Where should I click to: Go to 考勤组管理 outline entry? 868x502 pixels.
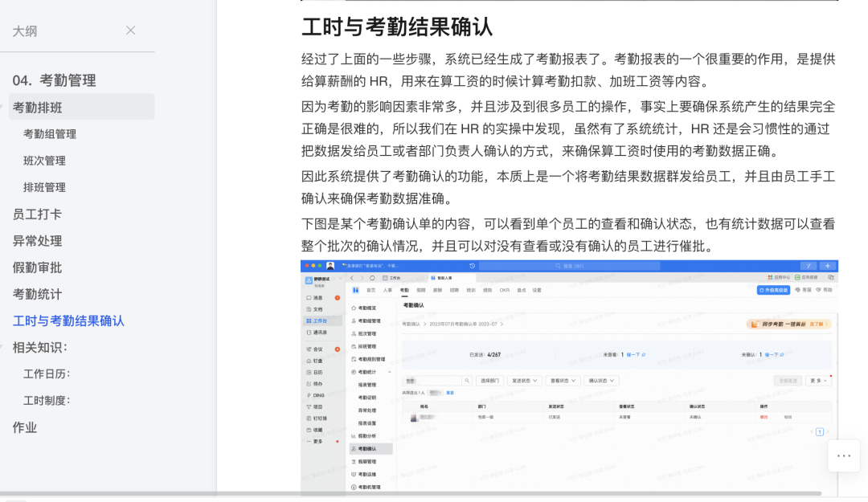[x=50, y=134]
